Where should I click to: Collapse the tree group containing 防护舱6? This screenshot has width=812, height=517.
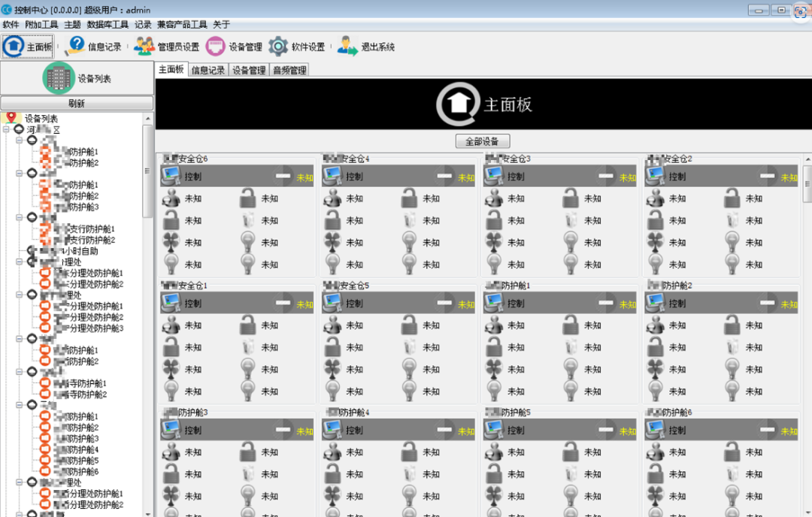click(x=19, y=405)
